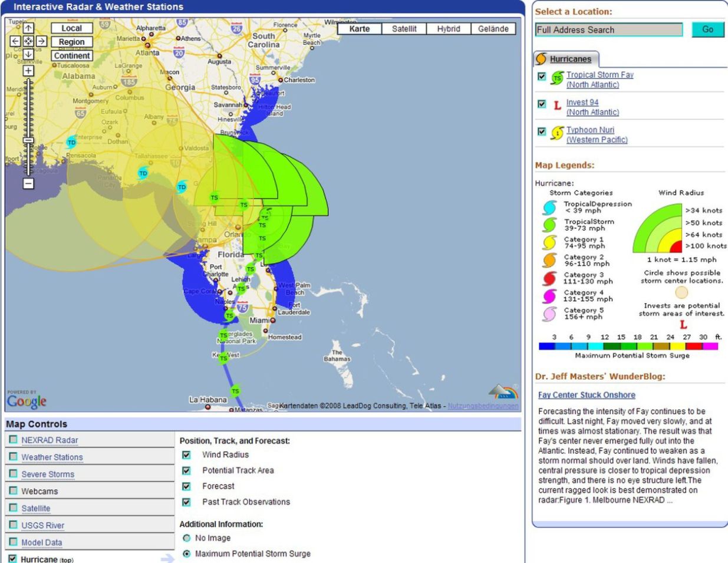The width and height of the screenshot is (728, 563).
Task: Pan map down with the arrow button
Action: point(28,54)
